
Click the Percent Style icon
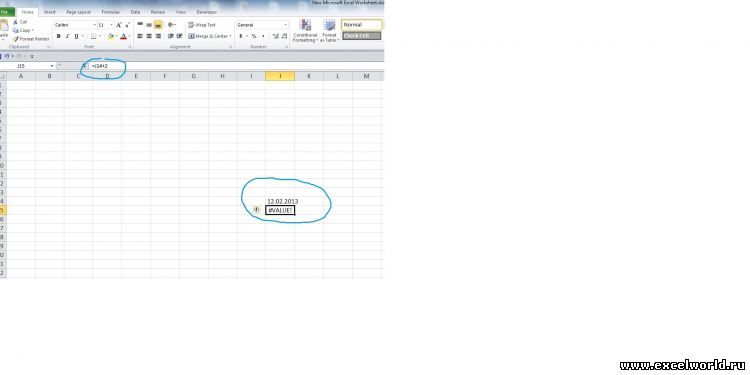tap(254, 36)
